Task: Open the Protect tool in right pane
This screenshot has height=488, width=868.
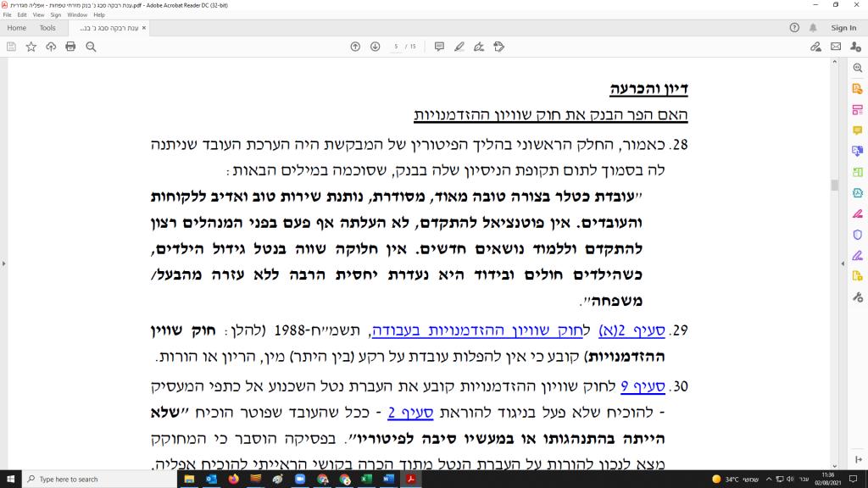Action: 855,235
